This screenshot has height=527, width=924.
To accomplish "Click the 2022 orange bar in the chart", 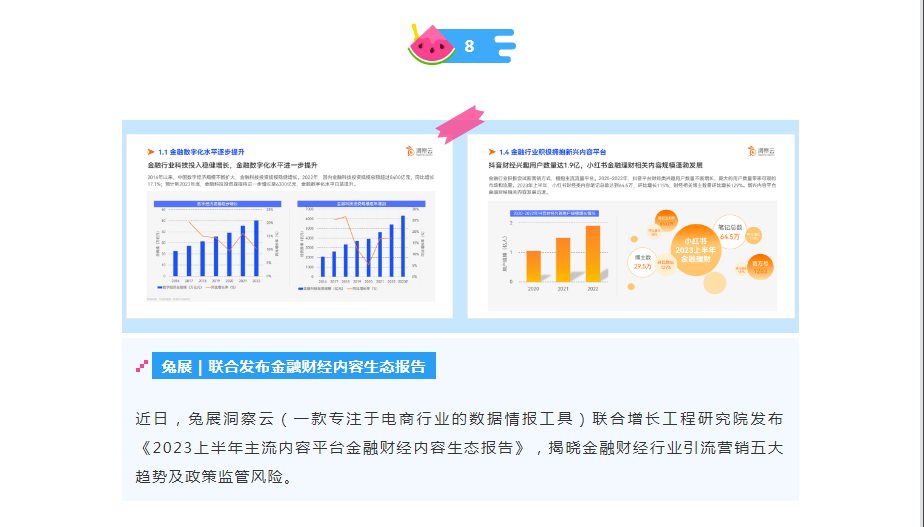I will (593, 253).
